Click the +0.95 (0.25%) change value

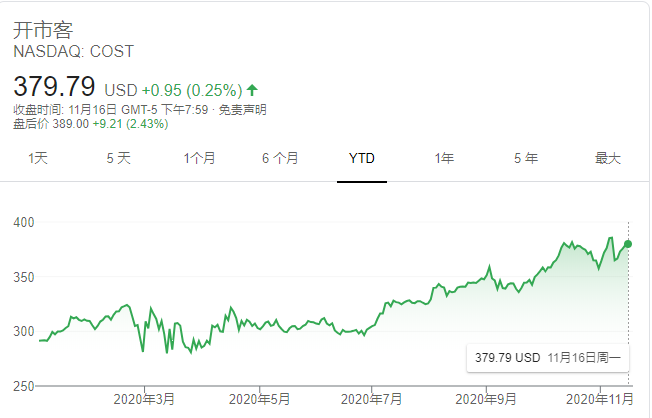coord(192,90)
